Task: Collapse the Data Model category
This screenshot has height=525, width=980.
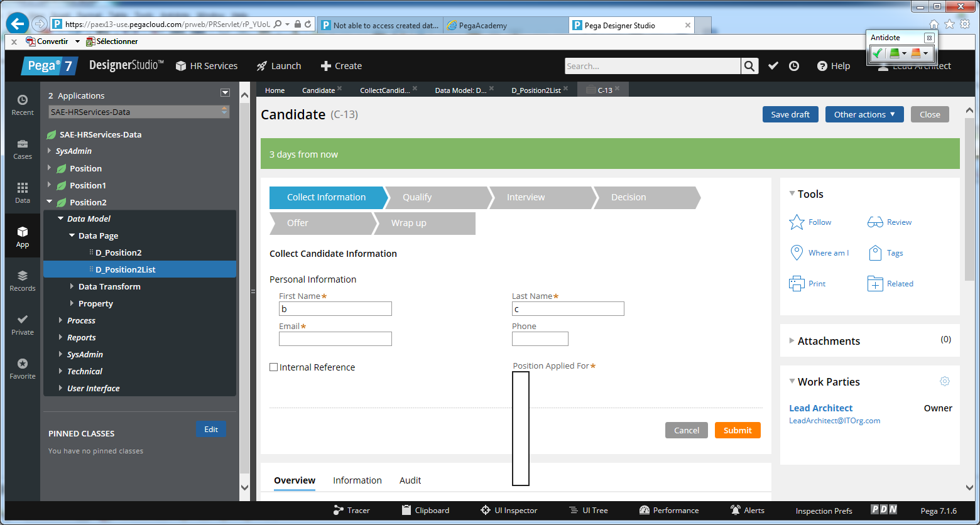Action: pyautogui.click(x=61, y=219)
